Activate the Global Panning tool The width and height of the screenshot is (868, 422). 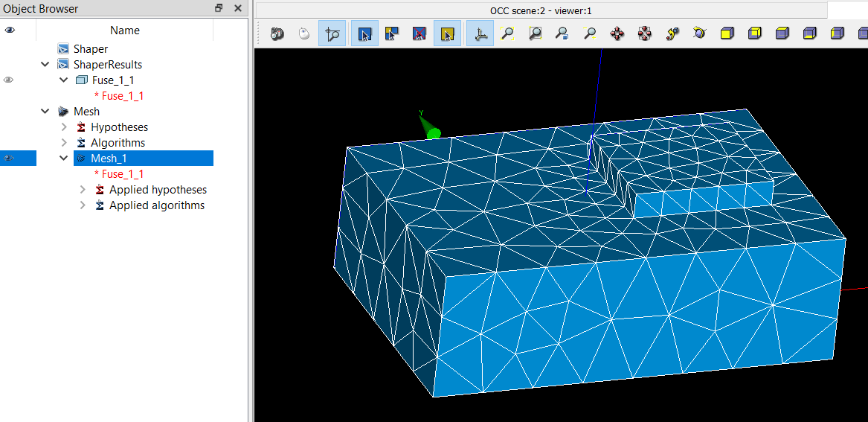tap(644, 33)
